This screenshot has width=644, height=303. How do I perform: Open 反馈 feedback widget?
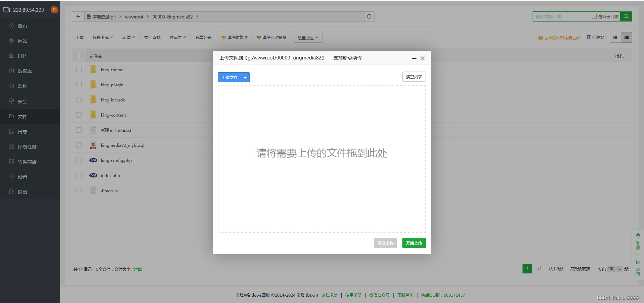point(638,268)
